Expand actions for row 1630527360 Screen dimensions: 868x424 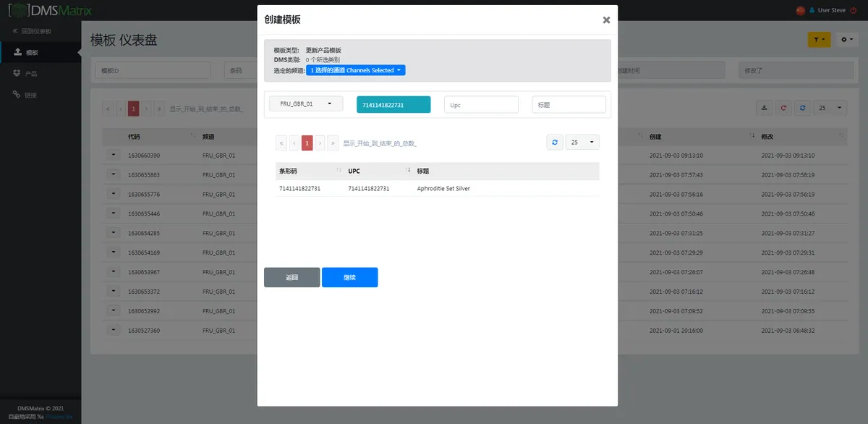(114, 330)
